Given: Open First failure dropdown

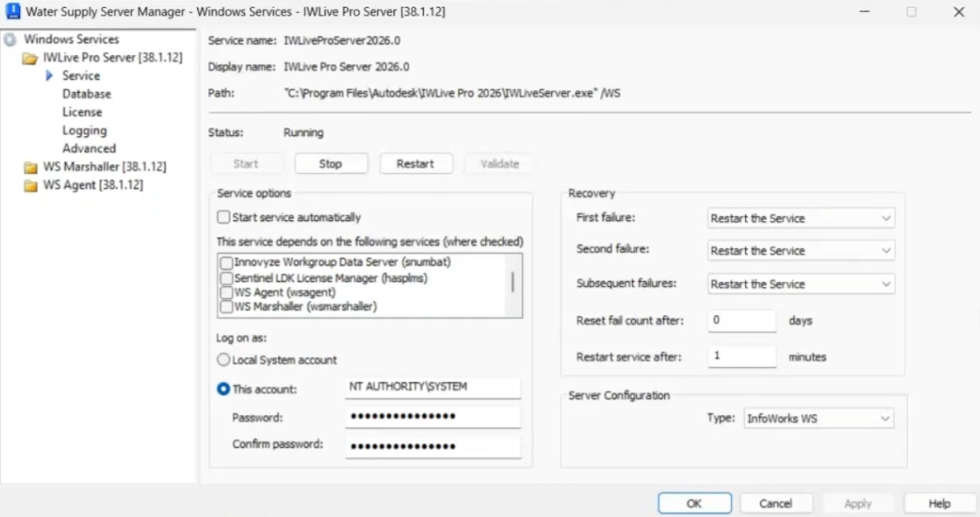Looking at the screenshot, I should click(801, 219).
